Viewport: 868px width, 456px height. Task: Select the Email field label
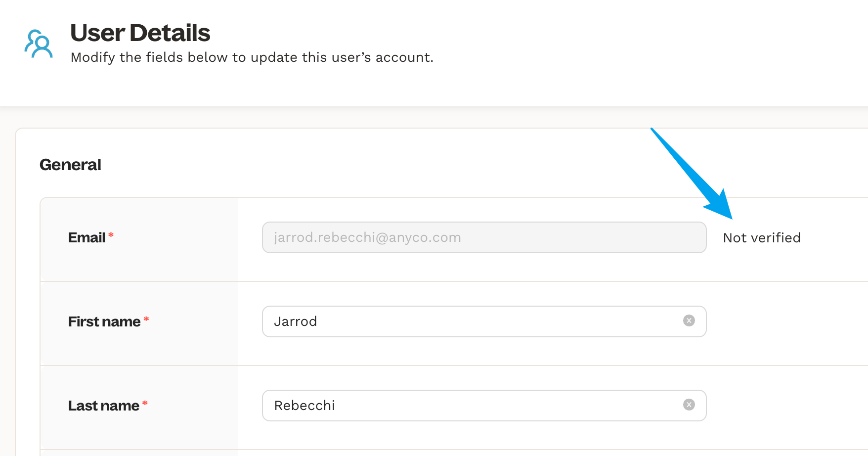87,238
